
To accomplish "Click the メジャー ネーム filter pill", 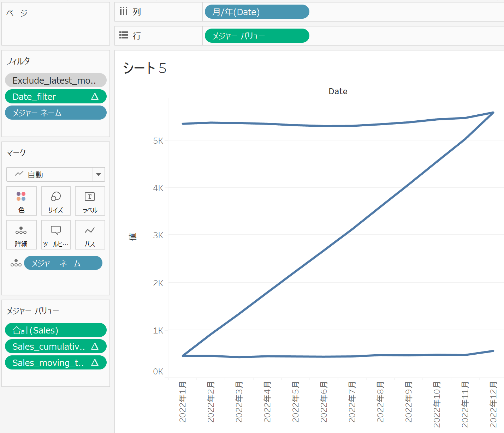I will click(55, 113).
